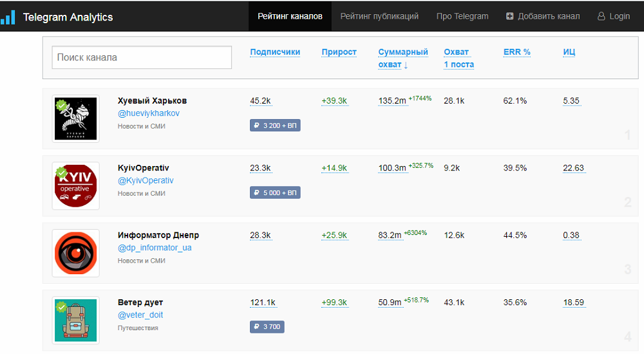The width and height of the screenshot is (644, 354).
Task: Open the @hueviykharkov channel link
Action: [x=148, y=113]
